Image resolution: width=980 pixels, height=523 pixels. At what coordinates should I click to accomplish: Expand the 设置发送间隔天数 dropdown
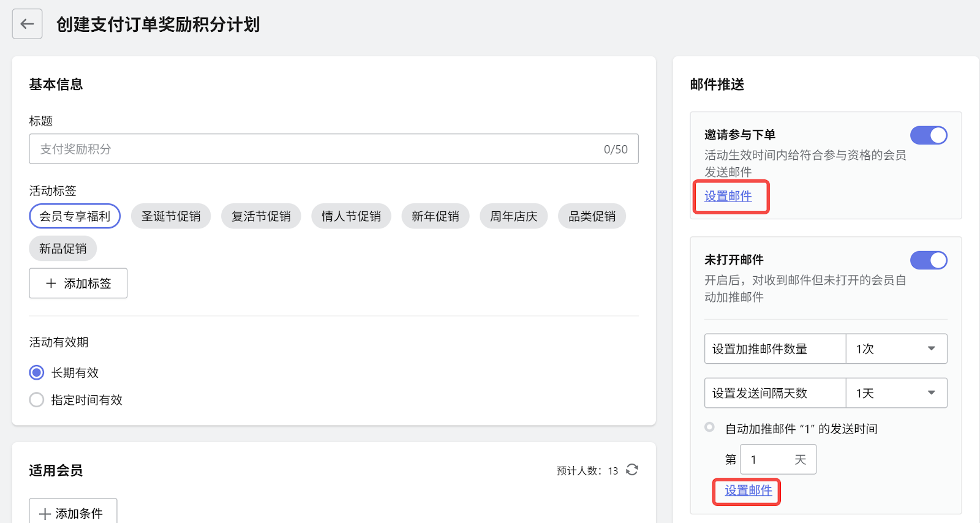[896, 393]
